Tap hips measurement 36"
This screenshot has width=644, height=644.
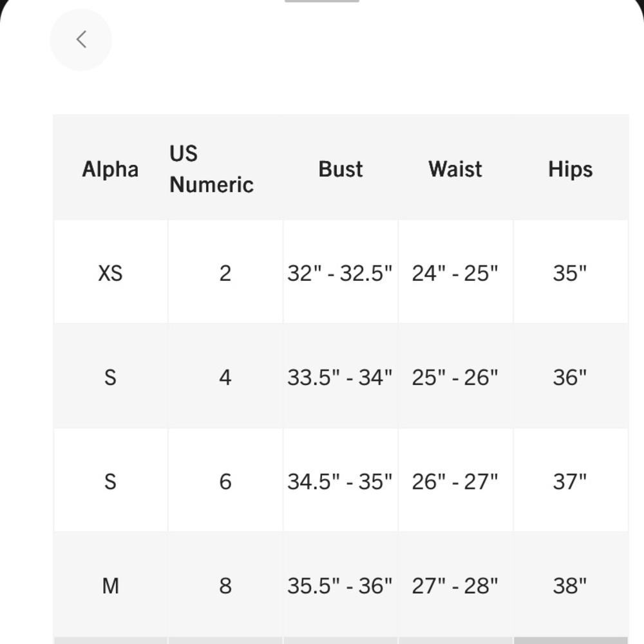(x=570, y=377)
